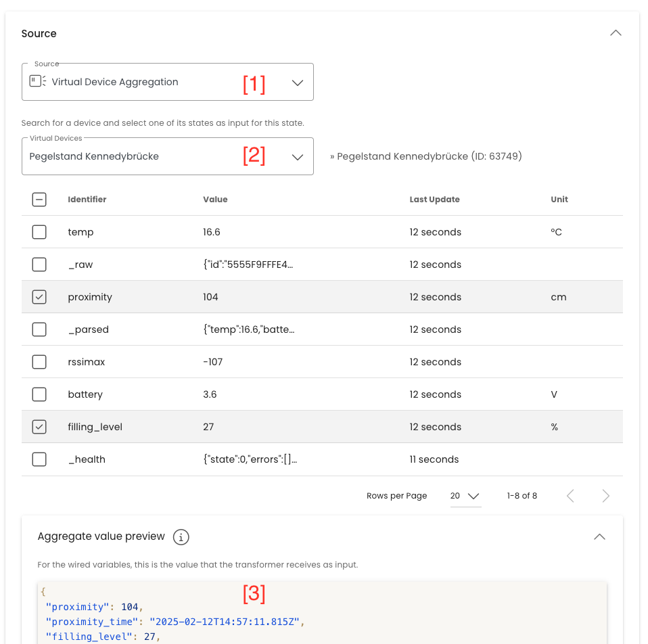
Task: Enable the rssimax state checkbox
Action: pos(39,361)
